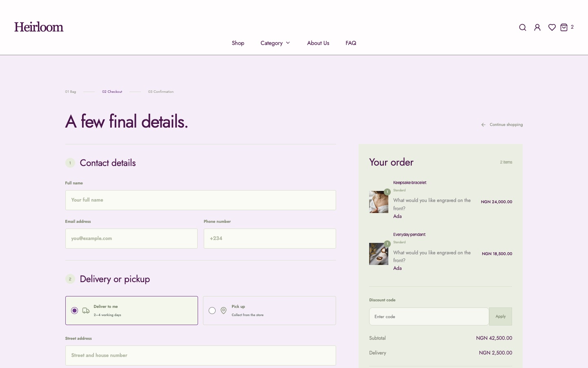Focus the Enter code discount field
Screen dimensions: 588x368
pos(429,316)
